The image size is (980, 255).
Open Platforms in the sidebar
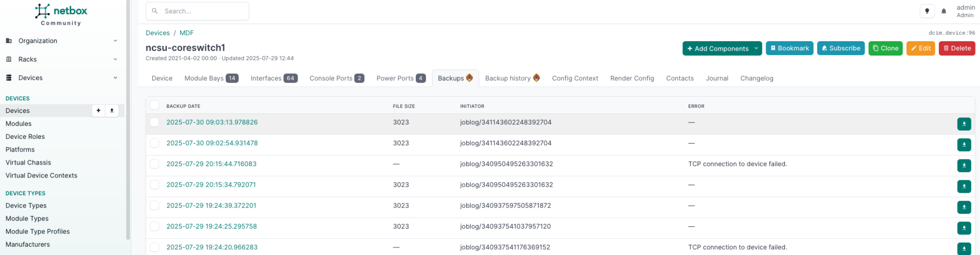click(x=20, y=149)
